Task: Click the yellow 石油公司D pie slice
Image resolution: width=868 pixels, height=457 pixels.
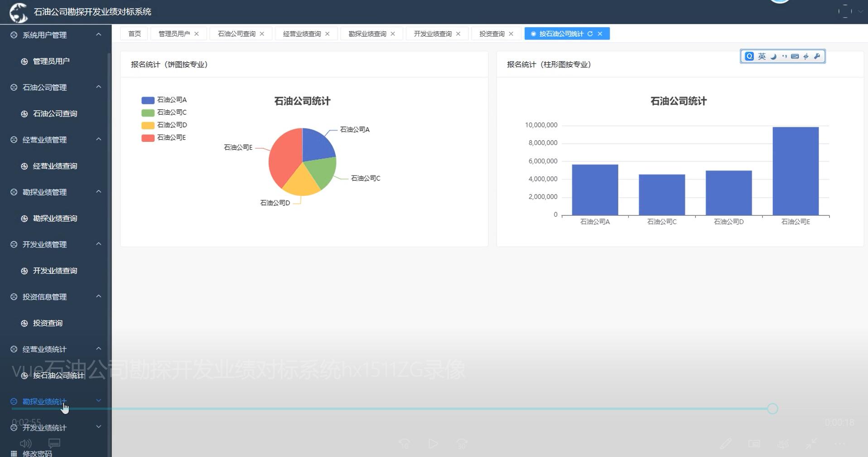Action: [x=301, y=182]
